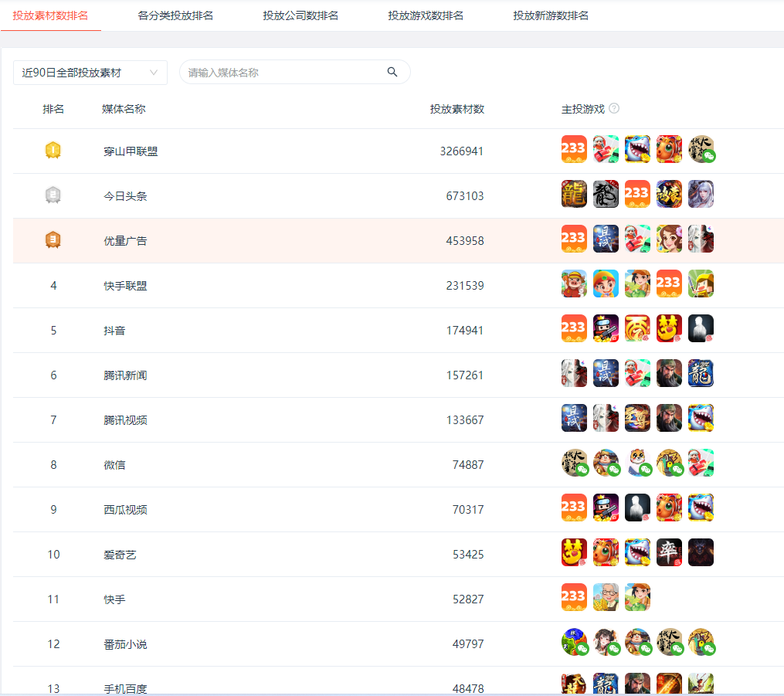Click material count 74887
Screen dimensions: 784x696
468,465
